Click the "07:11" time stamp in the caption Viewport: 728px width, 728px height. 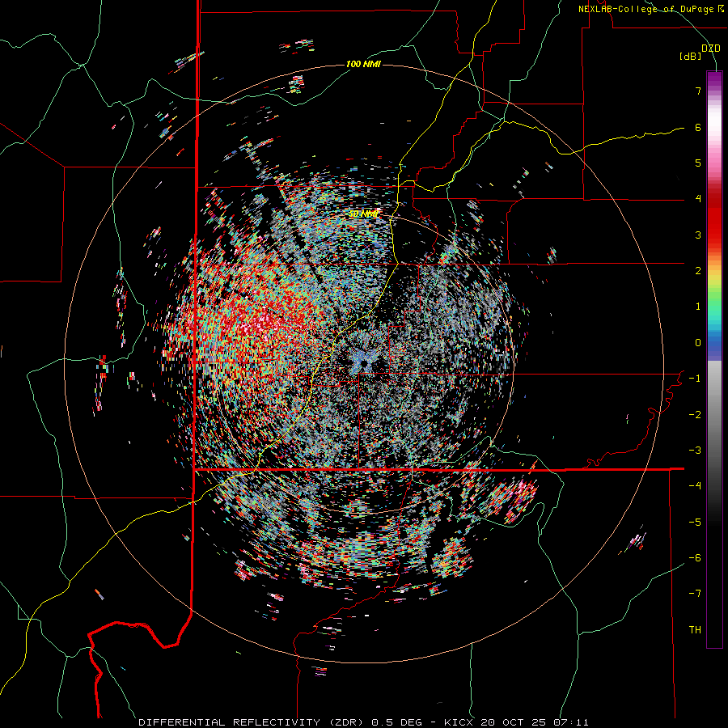coord(571,722)
